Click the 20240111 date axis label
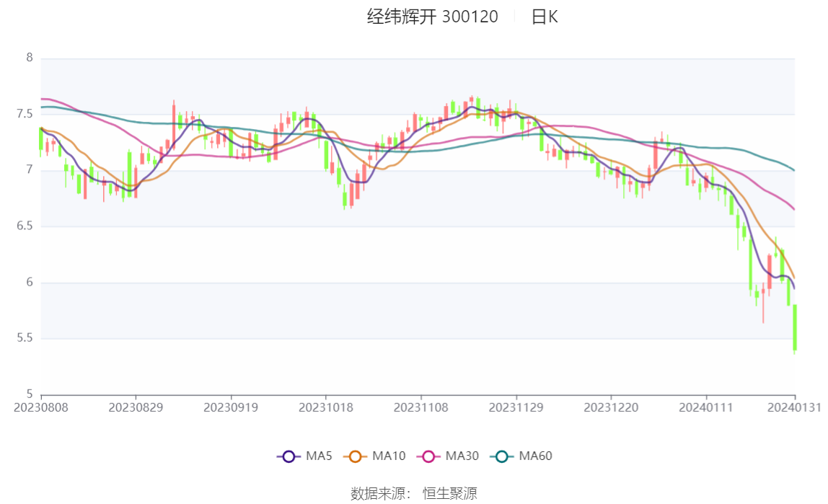Viewport: 828px width, 504px height. [706, 407]
